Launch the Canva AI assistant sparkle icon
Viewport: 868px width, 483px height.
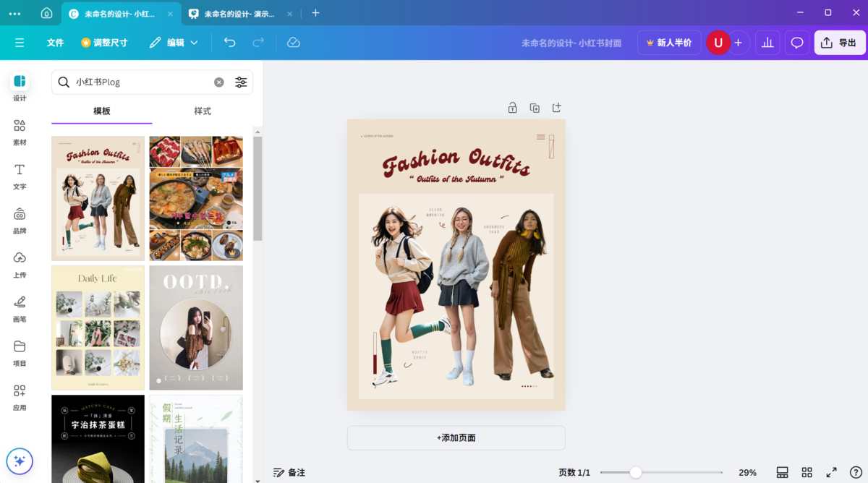[x=20, y=461]
